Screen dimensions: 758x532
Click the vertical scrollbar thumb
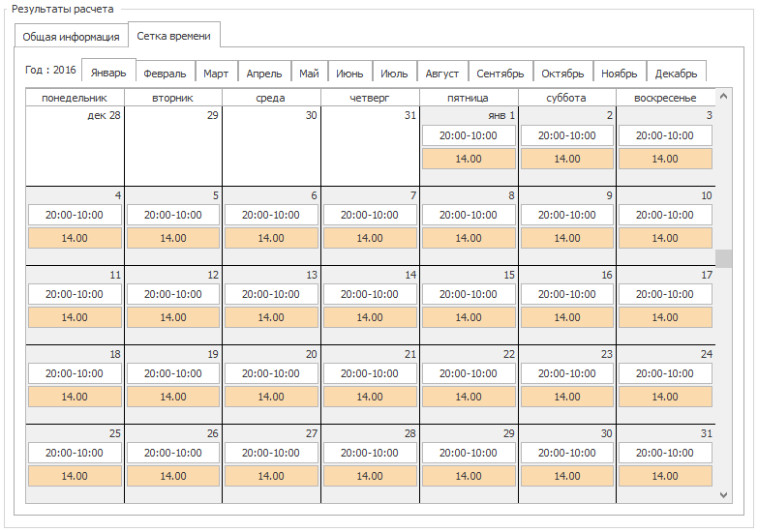[x=724, y=258]
